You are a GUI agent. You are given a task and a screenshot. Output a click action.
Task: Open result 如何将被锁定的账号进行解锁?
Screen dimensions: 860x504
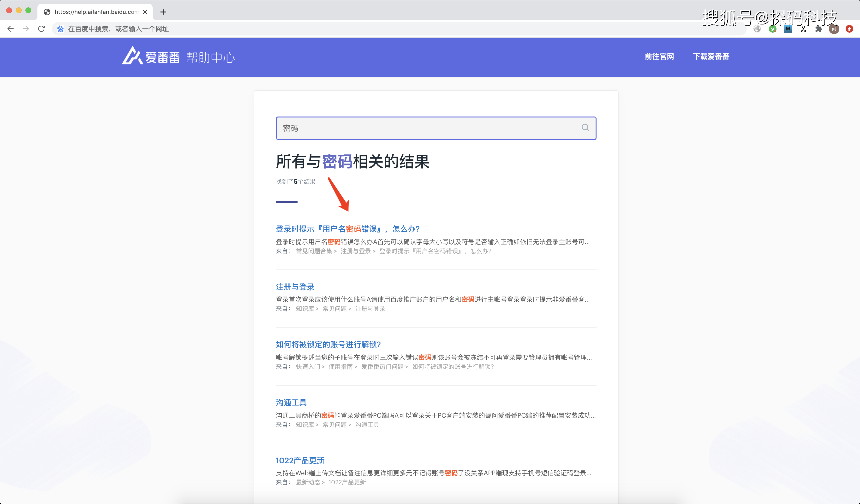328,344
